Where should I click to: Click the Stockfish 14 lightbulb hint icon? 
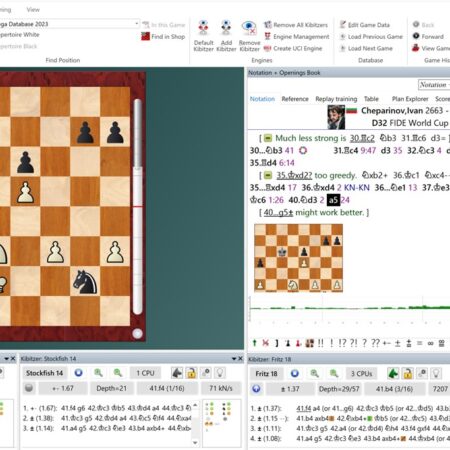point(220,373)
